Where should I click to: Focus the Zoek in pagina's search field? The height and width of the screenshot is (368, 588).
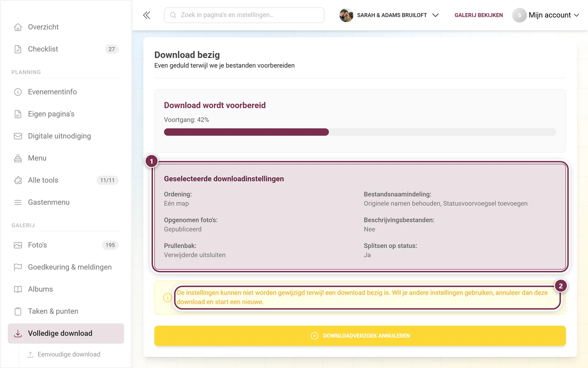pos(244,15)
